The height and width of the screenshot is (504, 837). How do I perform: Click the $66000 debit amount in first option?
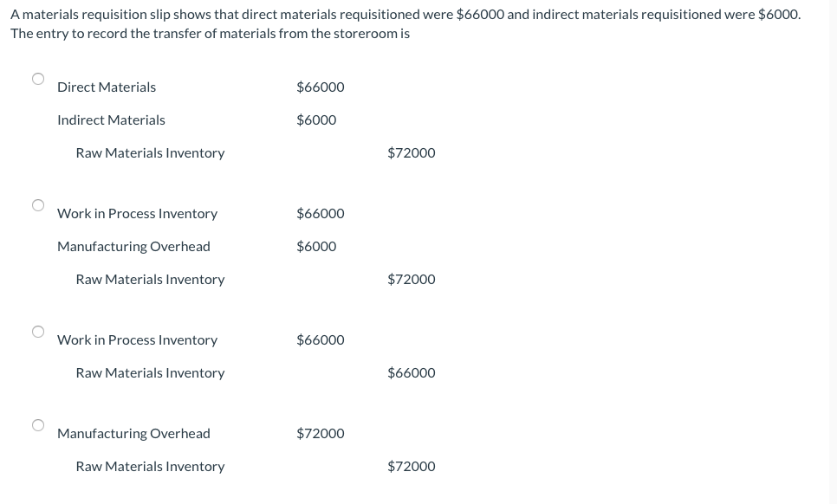(x=320, y=87)
